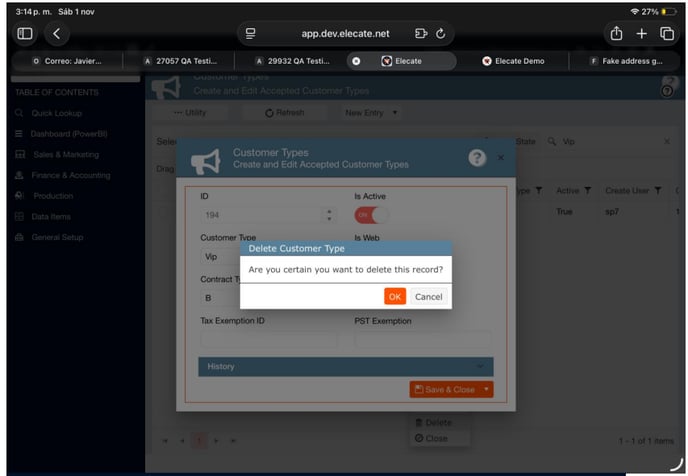This screenshot has width=688, height=476.
Task: Show Safari tab overview icon
Action: [x=668, y=33]
